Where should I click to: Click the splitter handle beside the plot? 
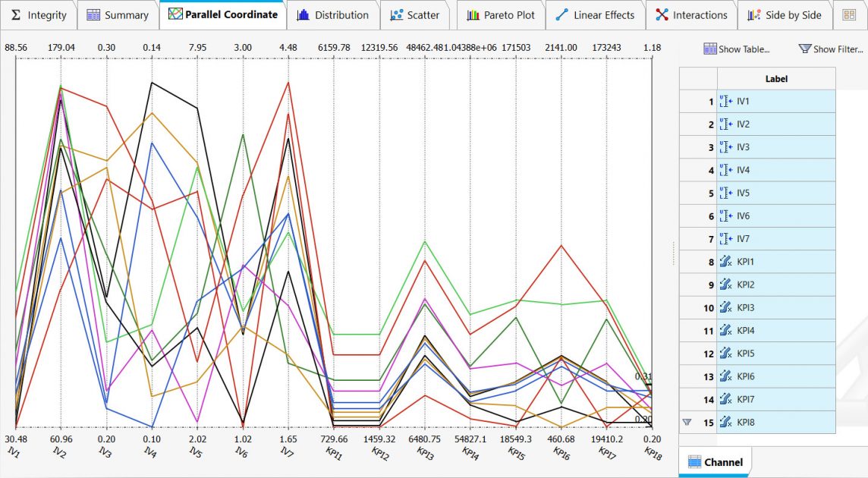(x=673, y=253)
